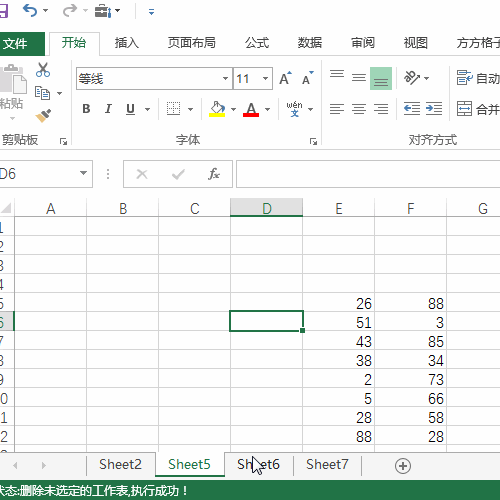Open the 等线 font name dropdown
Image resolution: width=500 pixels, height=500 pixels.
[x=225, y=79]
